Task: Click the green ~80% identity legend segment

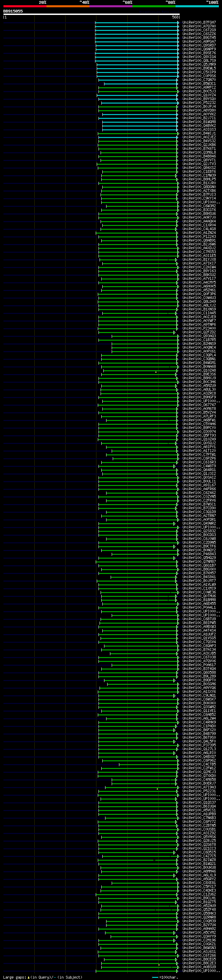Action: coord(154,6)
